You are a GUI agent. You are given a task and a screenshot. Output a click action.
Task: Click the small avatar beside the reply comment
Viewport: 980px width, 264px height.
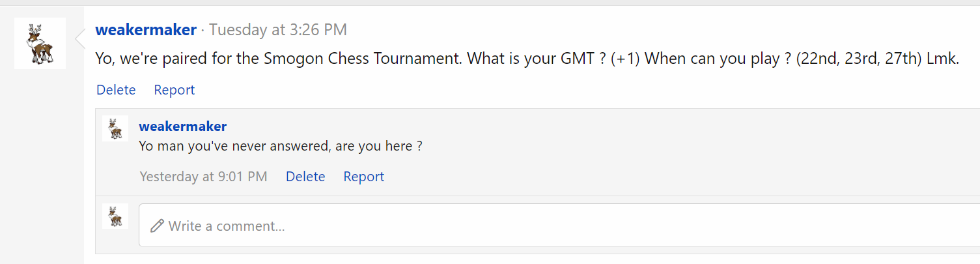(115, 128)
